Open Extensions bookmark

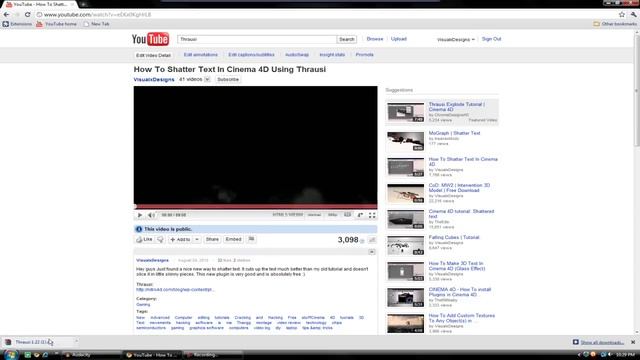tap(17, 24)
